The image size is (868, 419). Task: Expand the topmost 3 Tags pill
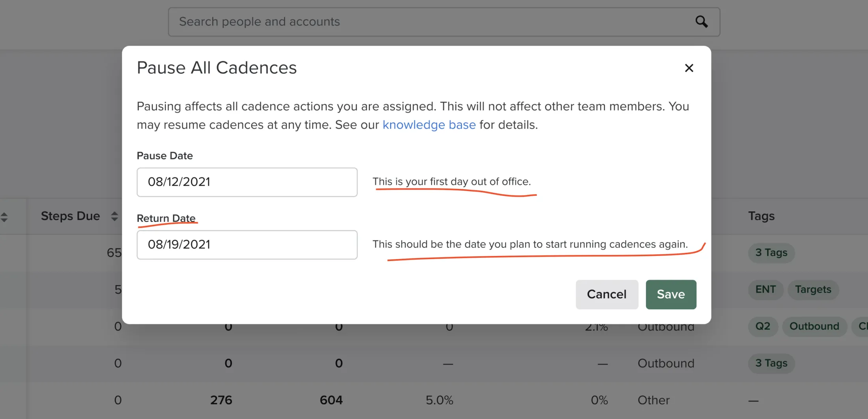click(x=771, y=253)
